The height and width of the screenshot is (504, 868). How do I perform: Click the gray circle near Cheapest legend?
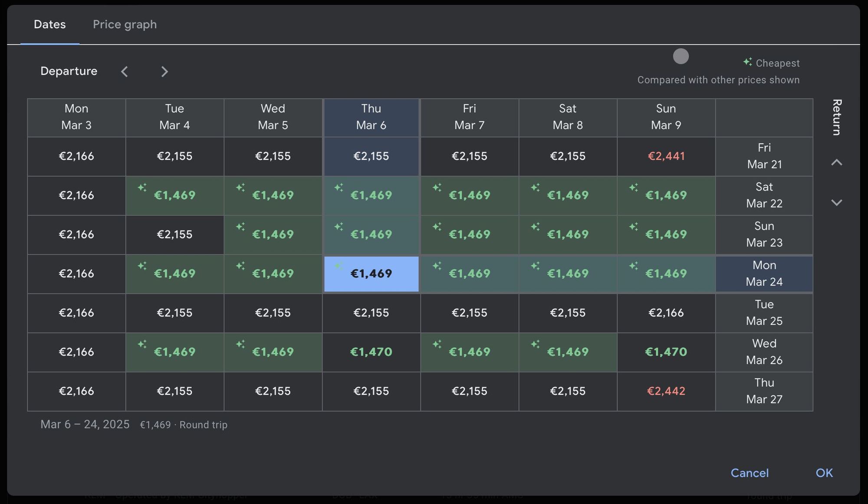[x=681, y=56]
